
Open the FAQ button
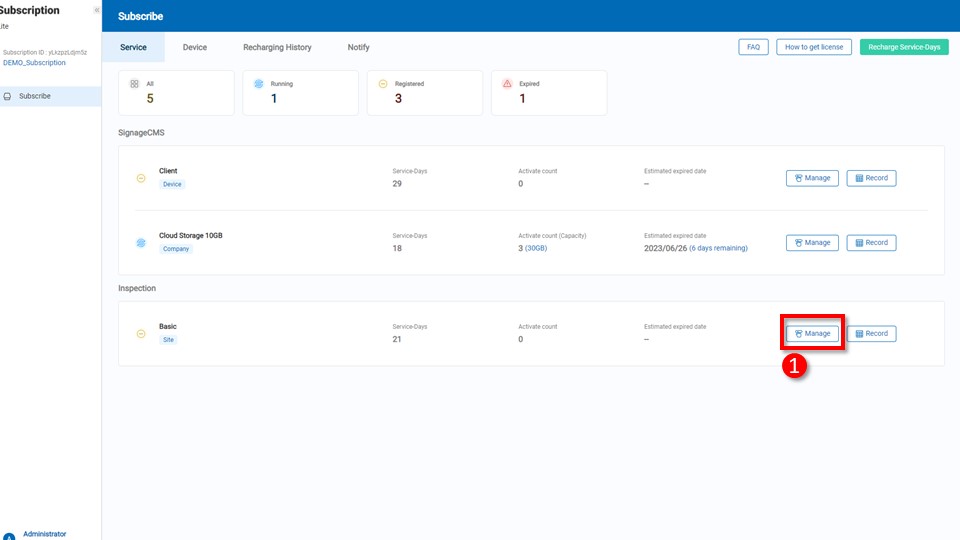[x=753, y=47]
